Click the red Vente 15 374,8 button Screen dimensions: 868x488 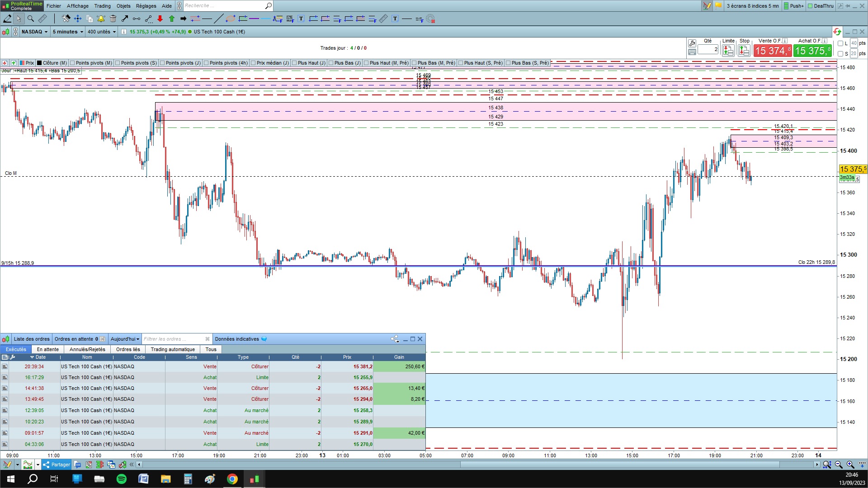point(772,51)
